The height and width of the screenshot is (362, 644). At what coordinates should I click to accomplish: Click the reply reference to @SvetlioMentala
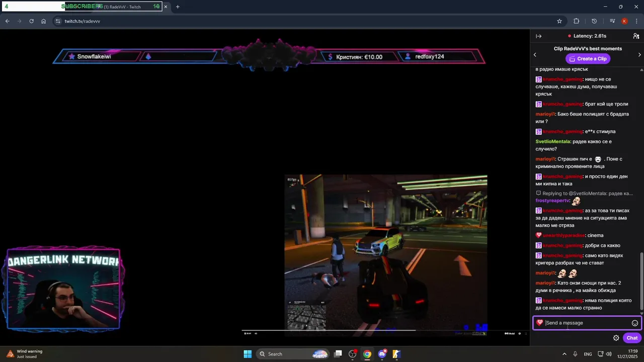585,193
